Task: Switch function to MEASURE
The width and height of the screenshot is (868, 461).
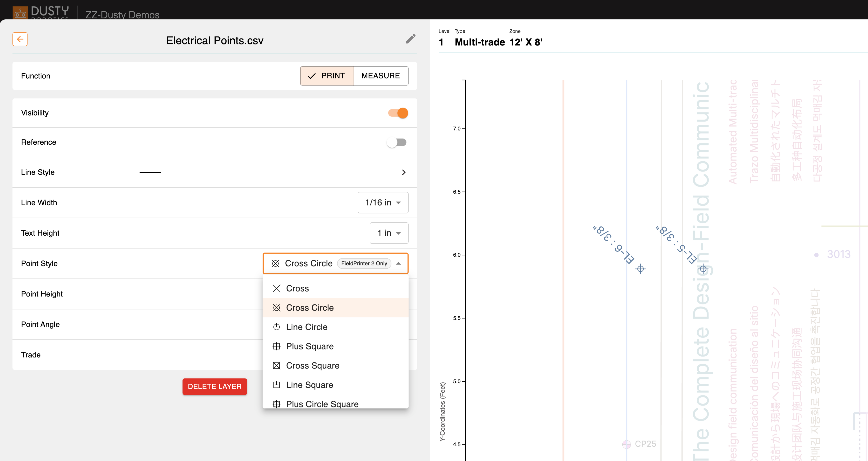Action: click(380, 76)
